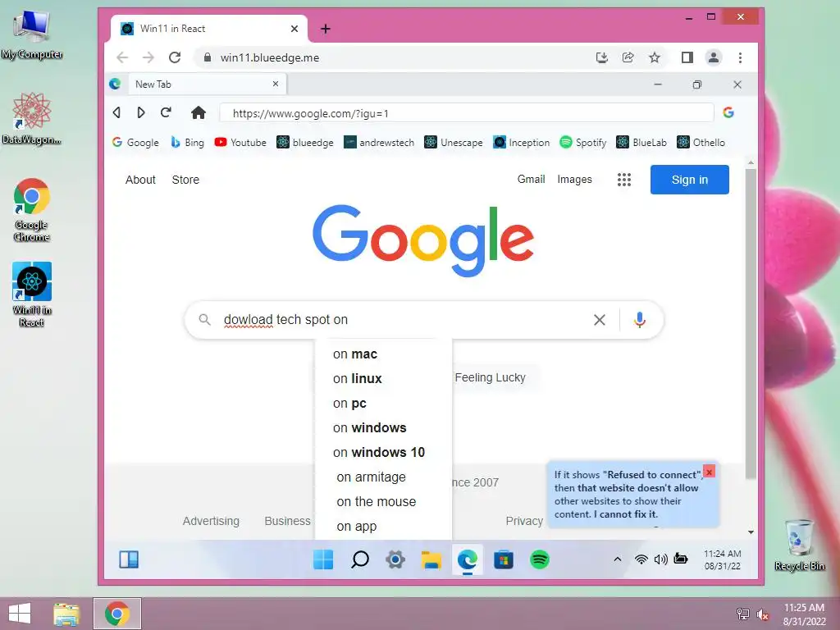Open a new Chrome tab with plus button
The image size is (840, 630).
[x=325, y=29]
